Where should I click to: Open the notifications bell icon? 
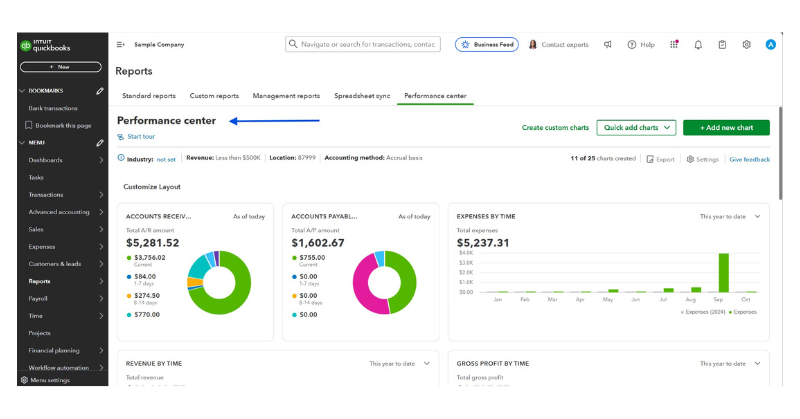click(x=698, y=45)
